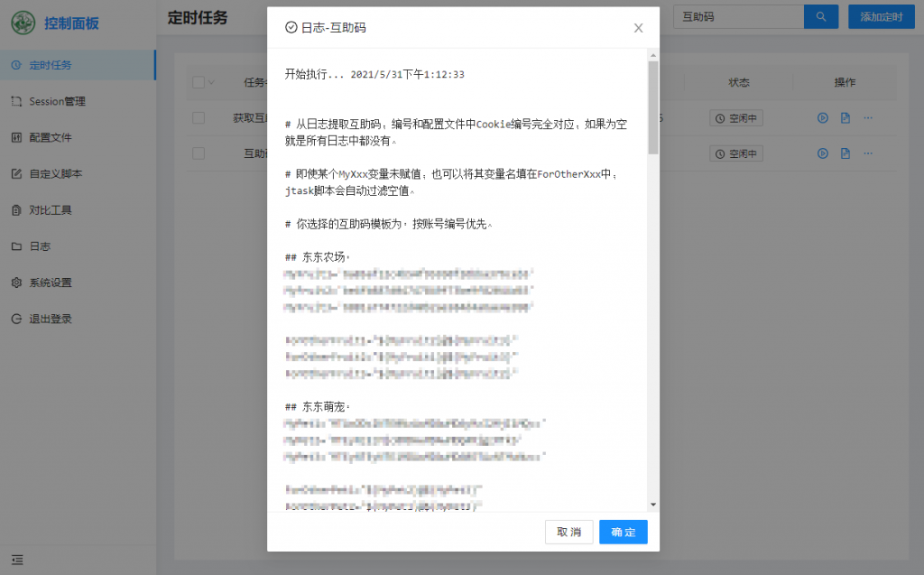Go to 配置文件 in the sidebar

(50, 137)
